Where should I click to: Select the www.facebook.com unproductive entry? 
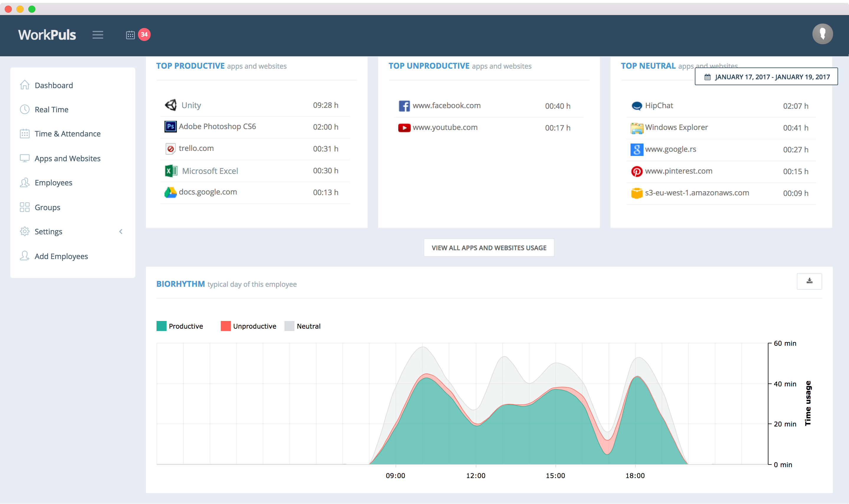pos(446,105)
